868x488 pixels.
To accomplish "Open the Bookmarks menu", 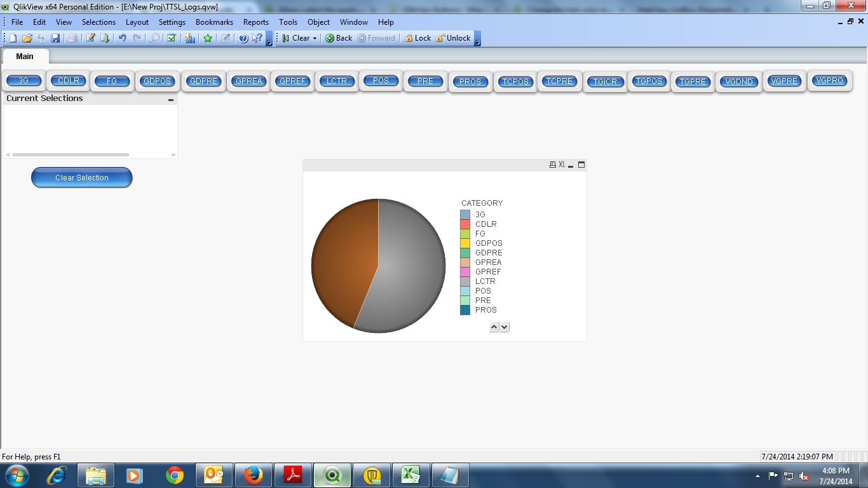I will 214,22.
